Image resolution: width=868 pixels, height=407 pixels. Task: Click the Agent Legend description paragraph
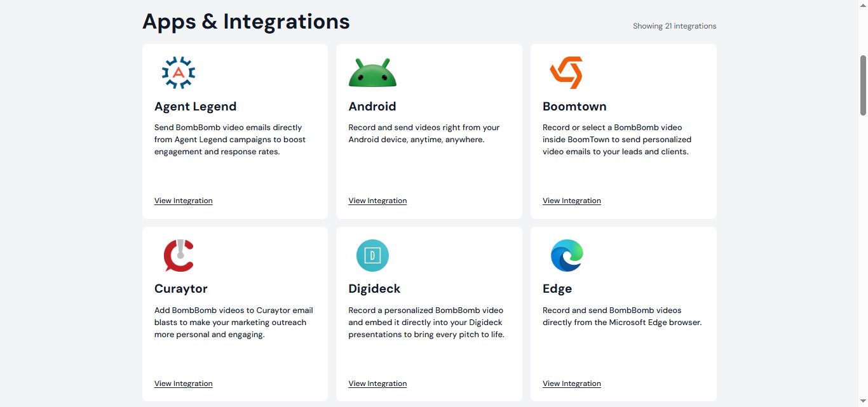pos(230,140)
